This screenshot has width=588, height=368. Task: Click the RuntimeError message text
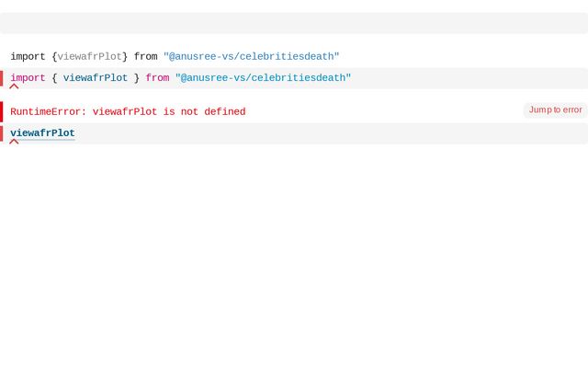(x=128, y=111)
